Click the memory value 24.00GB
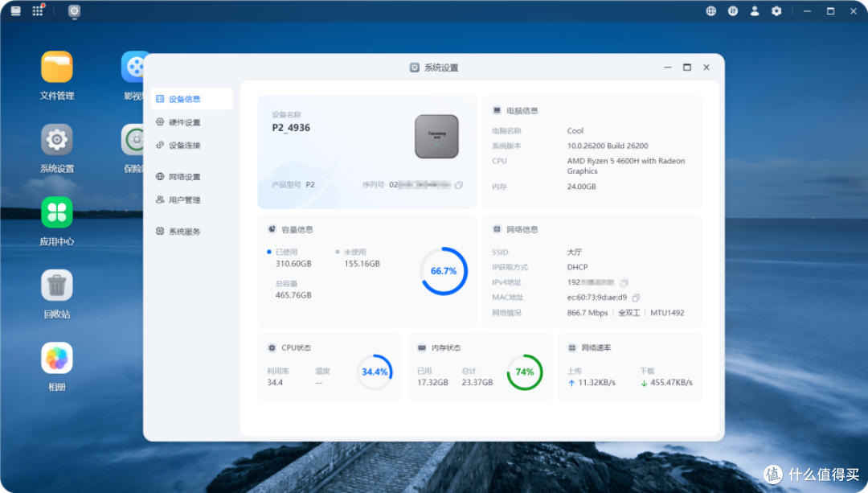 (581, 187)
